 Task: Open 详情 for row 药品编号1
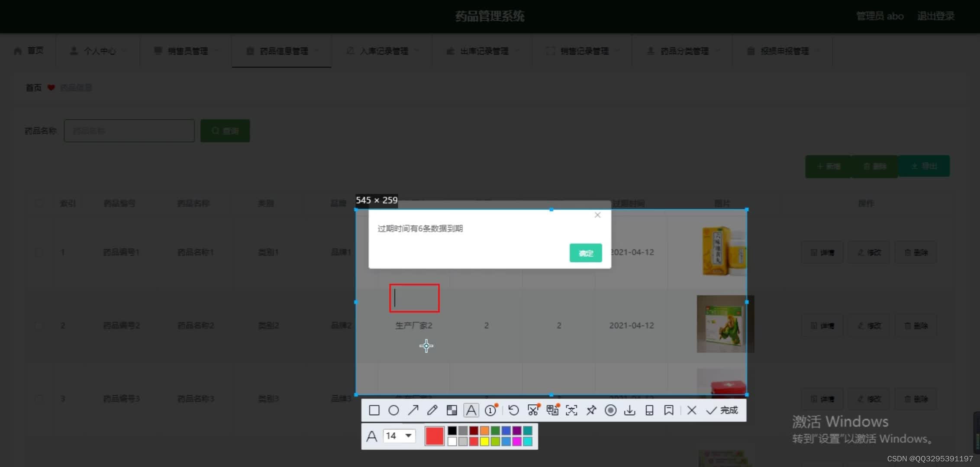coord(822,252)
